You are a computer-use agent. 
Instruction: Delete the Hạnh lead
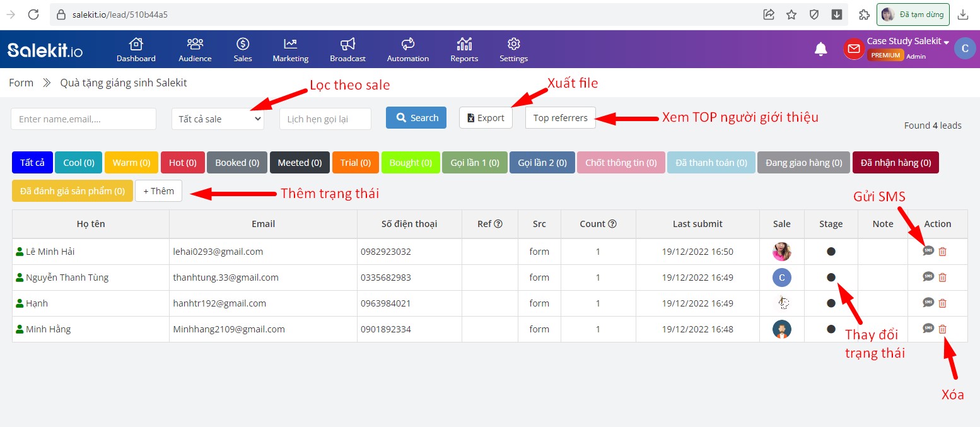coord(943,303)
